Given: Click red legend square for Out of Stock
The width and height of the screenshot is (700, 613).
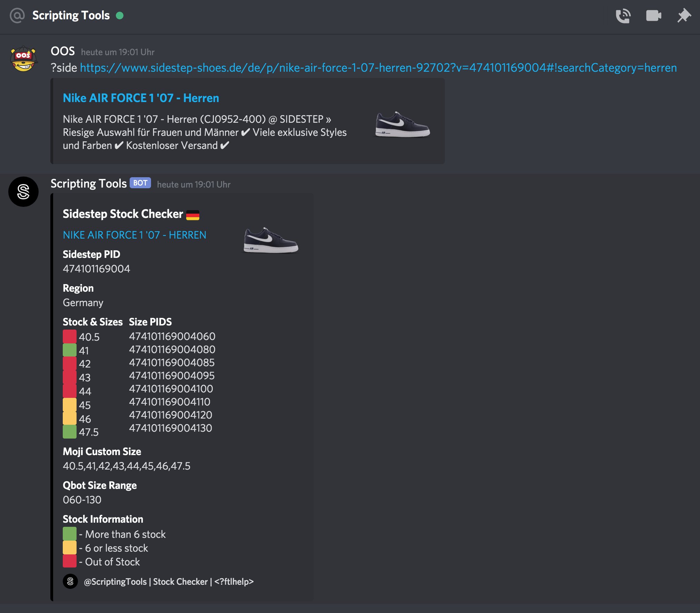Looking at the screenshot, I should pyautogui.click(x=70, y=562).
